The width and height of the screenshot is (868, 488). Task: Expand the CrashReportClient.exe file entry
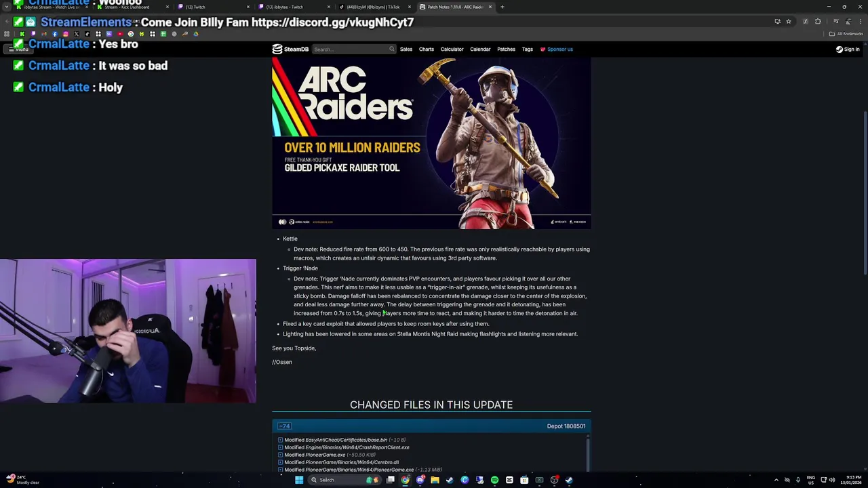click(x=280, y=447)
